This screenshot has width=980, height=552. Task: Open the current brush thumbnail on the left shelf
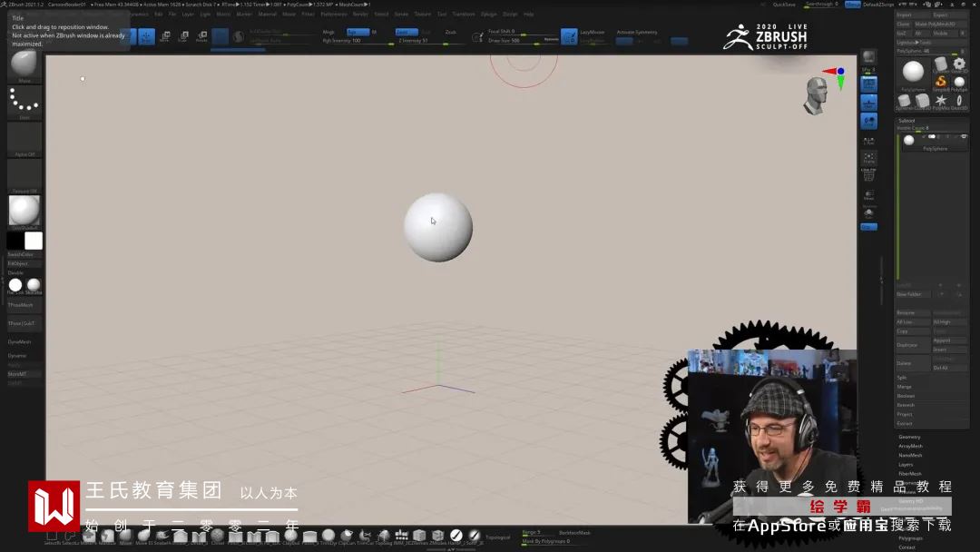[x=24, y=66]
